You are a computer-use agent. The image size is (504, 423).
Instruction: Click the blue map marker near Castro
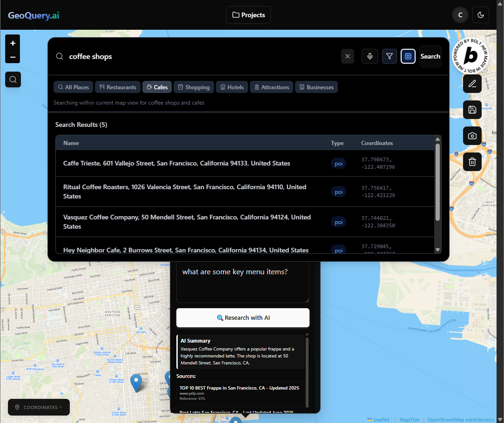[x=136, y=382]
